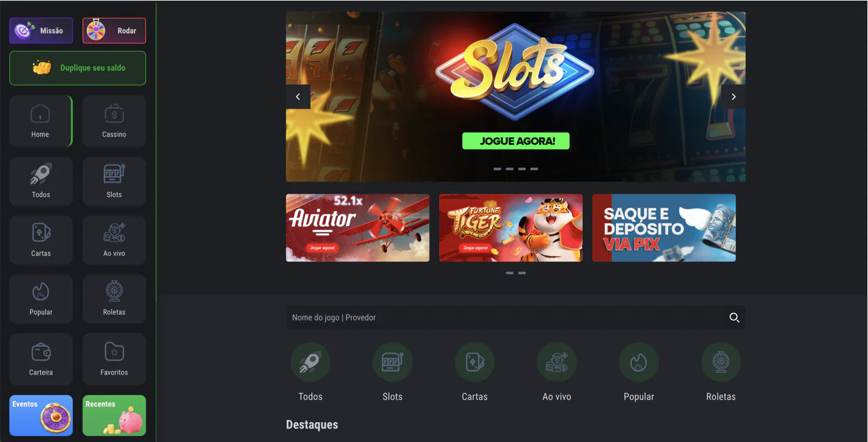Open the Fortune Tiger promo thumbnail

tap(511, 228)
